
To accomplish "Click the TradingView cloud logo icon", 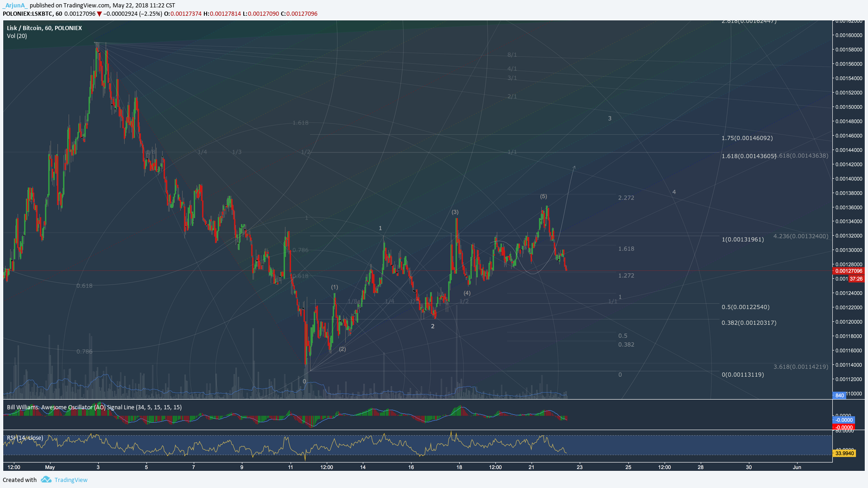I will point(46,480).
